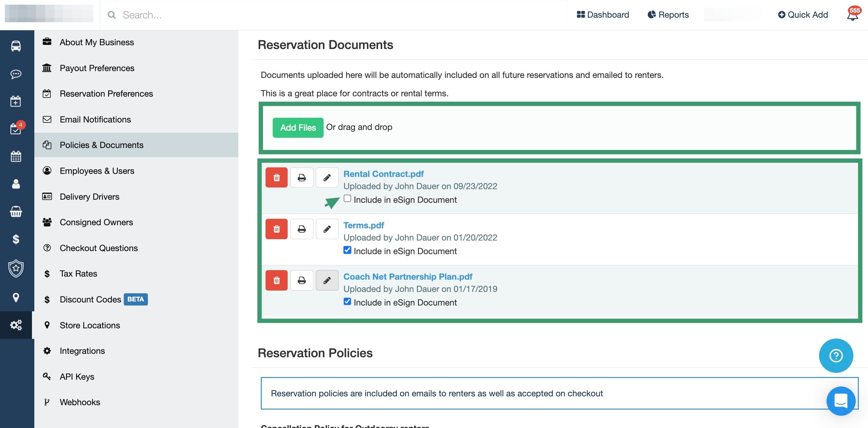Print the Terms.pdf document
The height and width of the screenshot is (428, 868).
(x=302, y=229)
